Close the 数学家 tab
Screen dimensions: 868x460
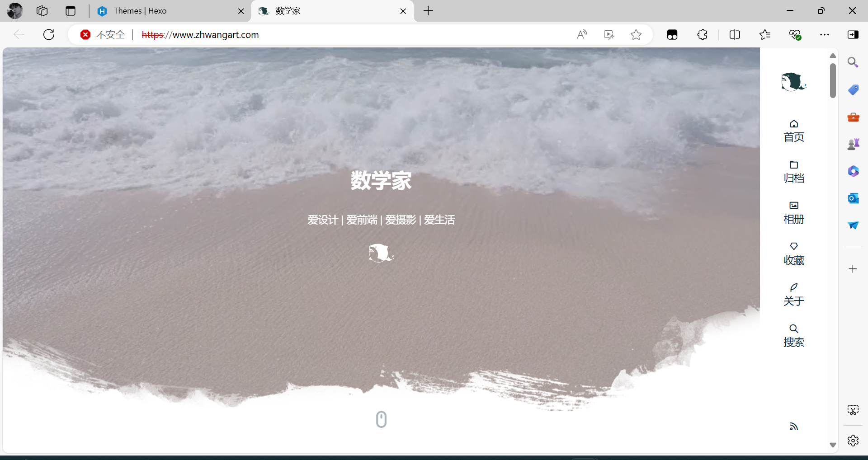tap(403, 11)
